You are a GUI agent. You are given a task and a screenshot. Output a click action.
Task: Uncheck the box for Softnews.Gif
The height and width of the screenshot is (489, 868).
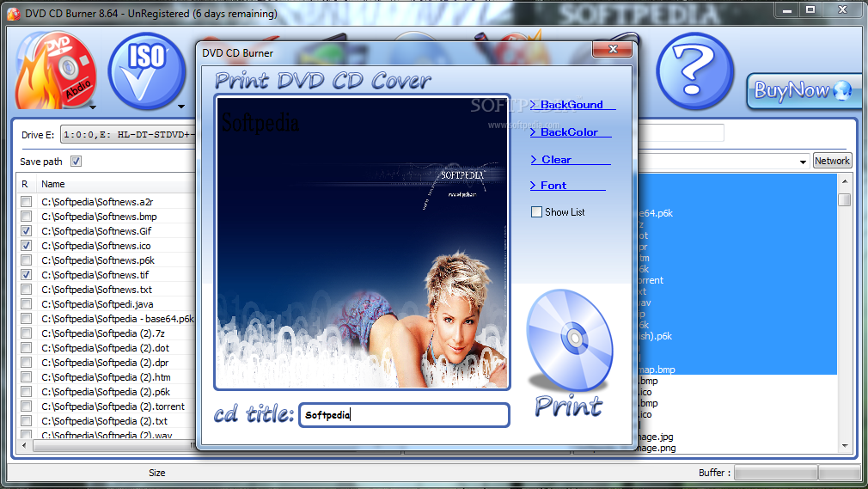[x=26, y=231]
